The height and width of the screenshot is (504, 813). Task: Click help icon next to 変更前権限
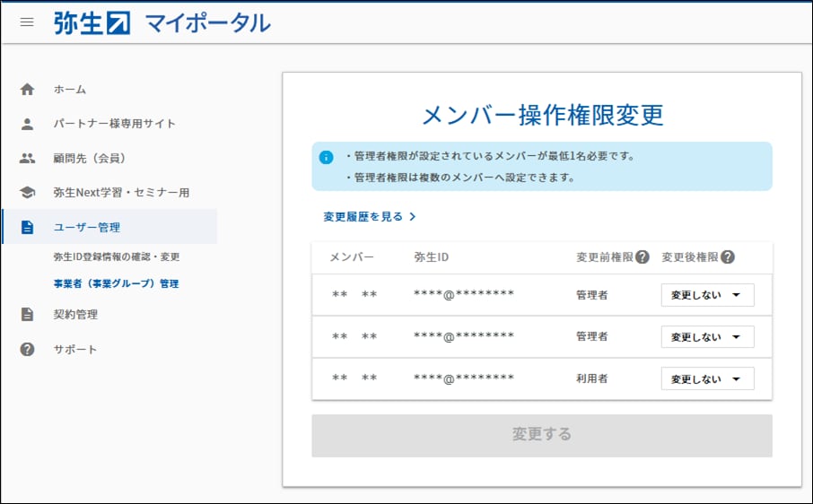pyautogui.click(x=642, y=257)
